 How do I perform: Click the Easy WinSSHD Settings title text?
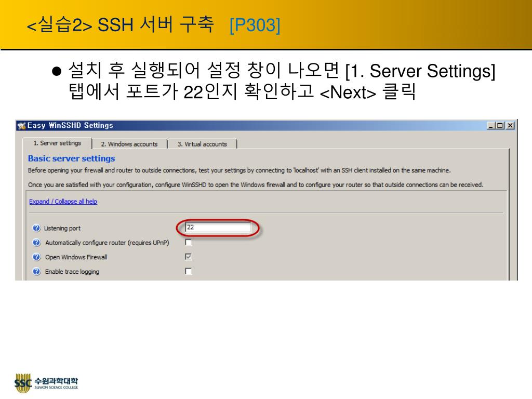coord(70,126)
